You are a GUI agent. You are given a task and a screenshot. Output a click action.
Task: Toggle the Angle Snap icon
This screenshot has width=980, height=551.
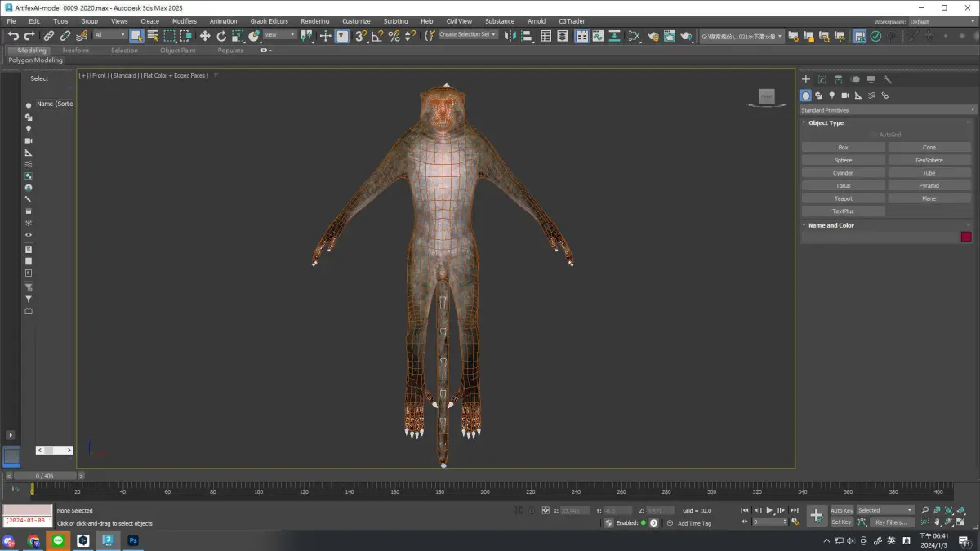376,36
